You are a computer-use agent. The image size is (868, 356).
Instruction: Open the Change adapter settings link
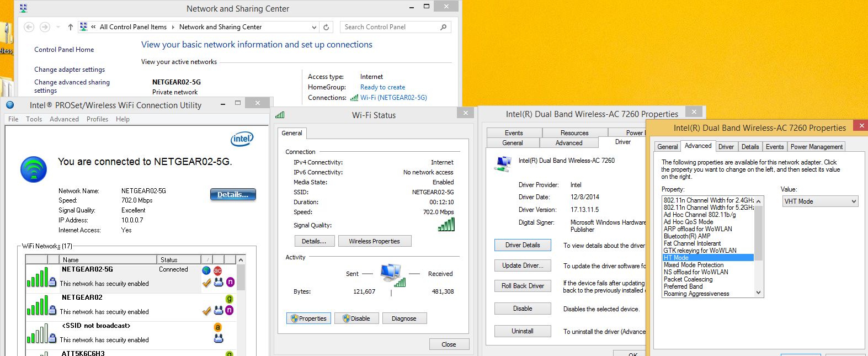coord(70,70)
